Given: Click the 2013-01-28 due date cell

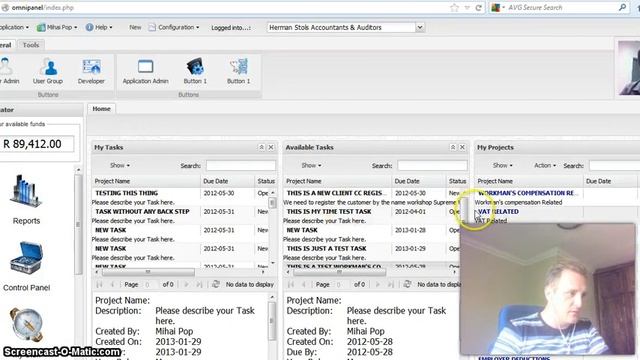Looking at the screenshot, I should (x=410, y=230).
